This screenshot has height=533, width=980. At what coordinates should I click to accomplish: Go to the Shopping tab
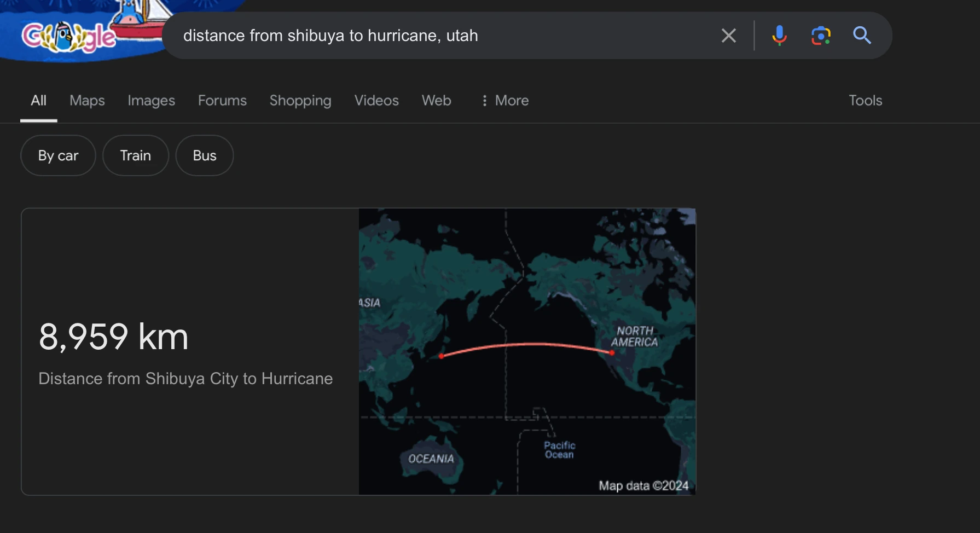[300, 101]
